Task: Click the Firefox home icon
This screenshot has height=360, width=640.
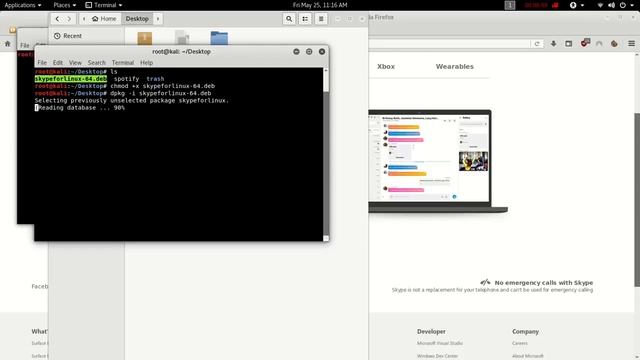Action: [x=7, y=44]
